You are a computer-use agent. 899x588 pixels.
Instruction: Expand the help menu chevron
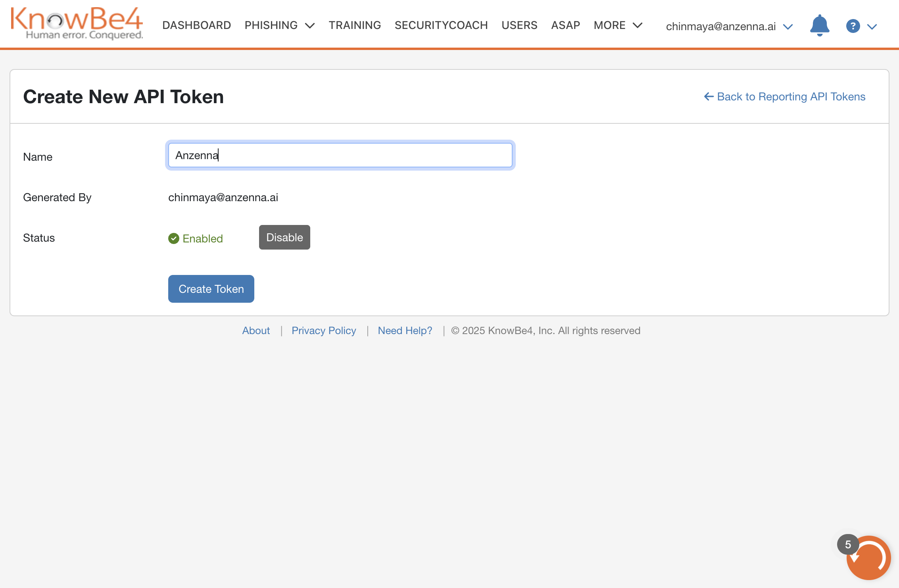[872, 27]
